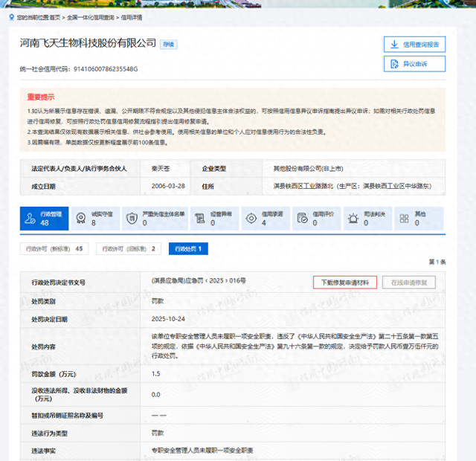
Task: Select the 行政处罚 1 sub-tab
Action: click(x=188, y=249)
